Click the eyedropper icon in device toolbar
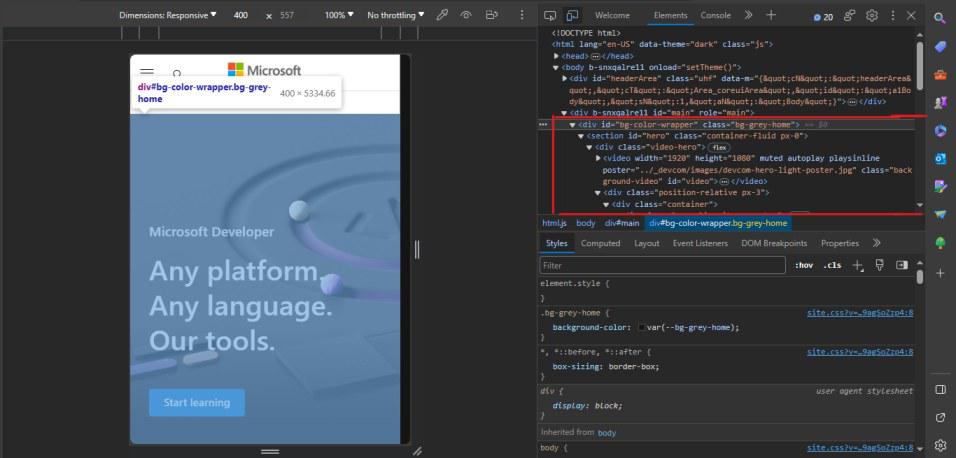This screenshot has width=956, height=458. [x=442, y=16]
